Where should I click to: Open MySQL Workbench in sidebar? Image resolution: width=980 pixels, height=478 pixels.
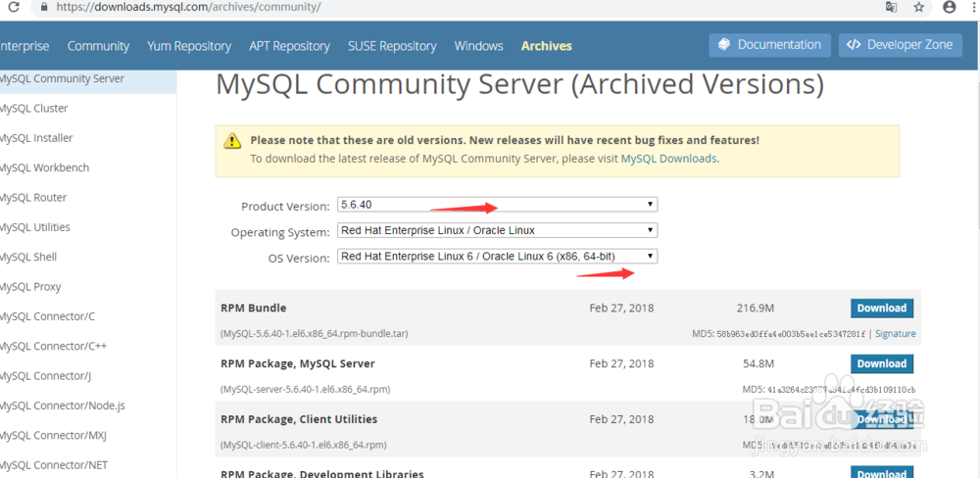point(44,167)
